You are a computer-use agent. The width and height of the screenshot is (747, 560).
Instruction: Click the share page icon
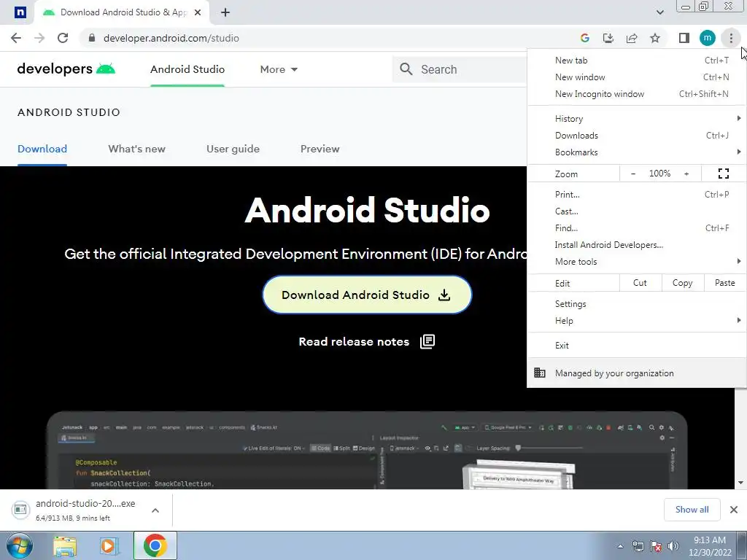pos(632,38)
